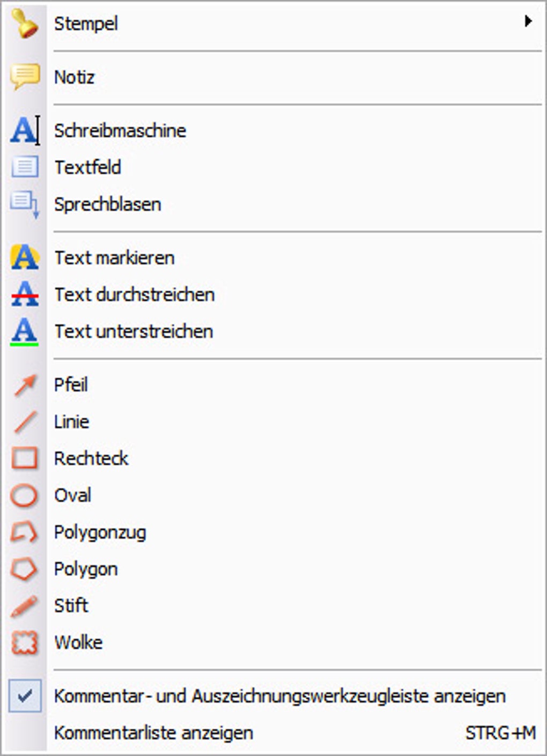Select the Oval shape icon

tap(25, 495)
